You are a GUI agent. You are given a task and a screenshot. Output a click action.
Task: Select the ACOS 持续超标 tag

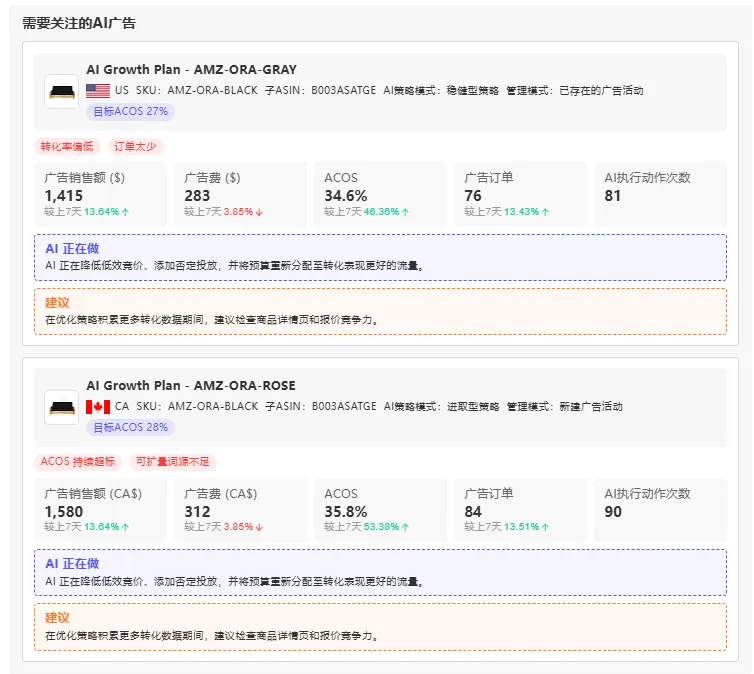(77, 462)
